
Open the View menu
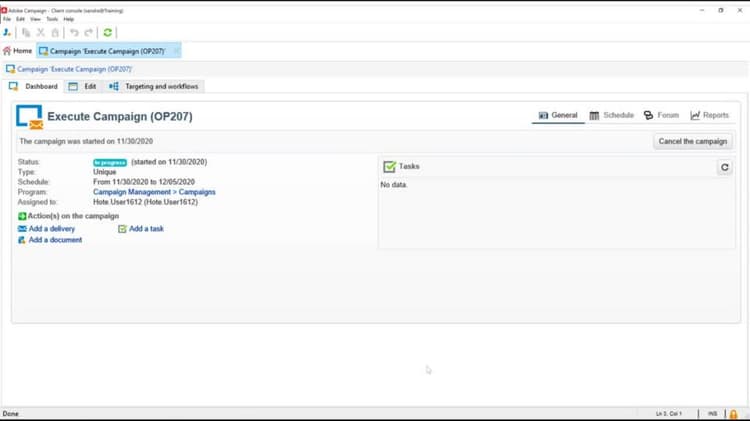[x=35, y=19]
